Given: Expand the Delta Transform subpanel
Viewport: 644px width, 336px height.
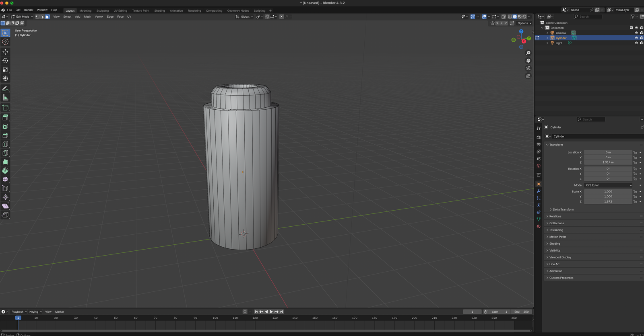Looking at the screenshot, I should [562, 209].
